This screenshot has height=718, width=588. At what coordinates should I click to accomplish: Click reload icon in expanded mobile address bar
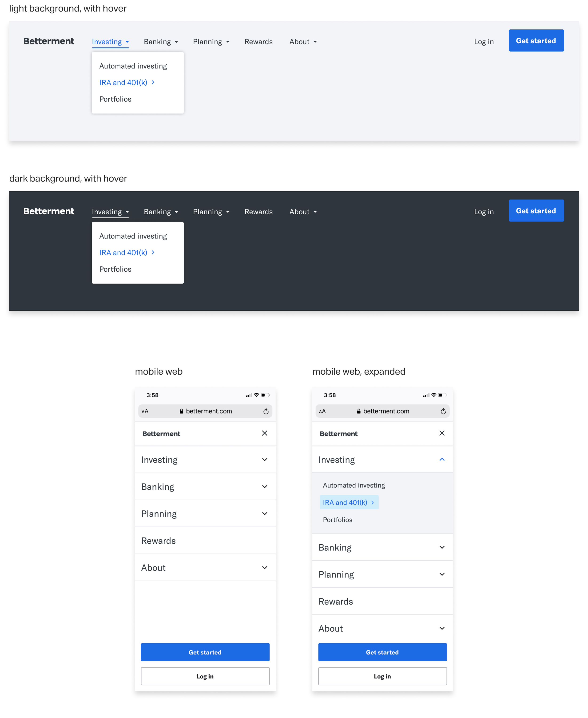coord(443,411)
